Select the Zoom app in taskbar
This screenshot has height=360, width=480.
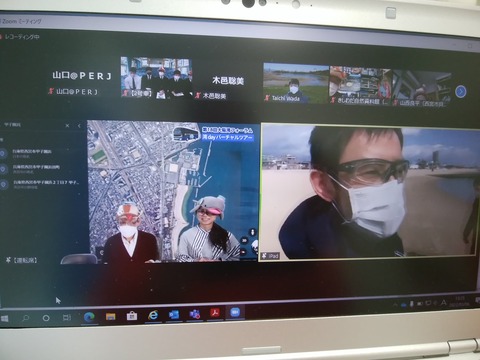(236, 312)
